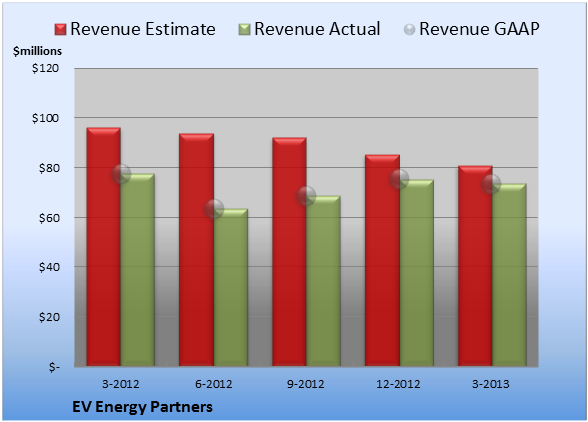Select the 'Revenue GAAP' legend label
Viewport: 588px width, 422px height.
[479, 29]
